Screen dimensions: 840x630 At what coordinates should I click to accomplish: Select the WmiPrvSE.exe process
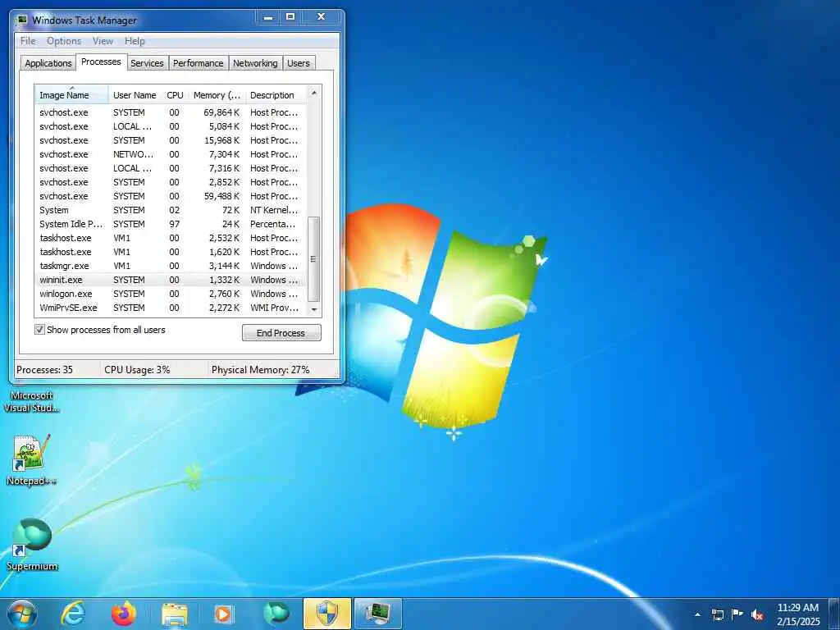tap(171, 308)
